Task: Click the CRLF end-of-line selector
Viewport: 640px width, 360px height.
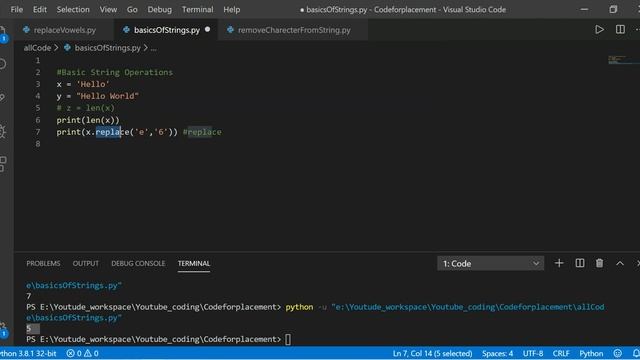Action: point(561,353)
